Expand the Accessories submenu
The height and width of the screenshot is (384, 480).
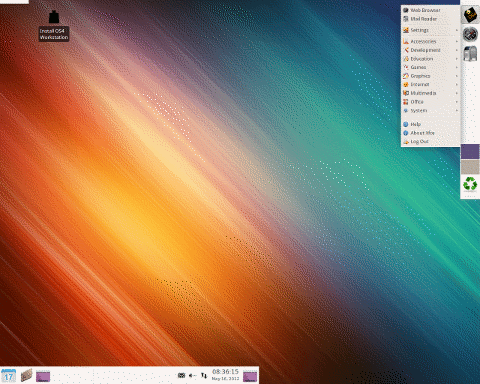pyautogui.click(x=431, y=41)
